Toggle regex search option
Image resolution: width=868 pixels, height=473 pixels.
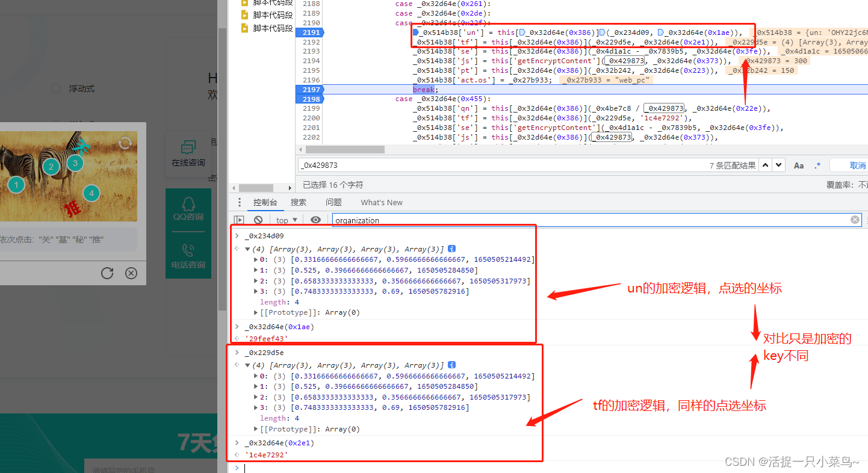(817, 165)
